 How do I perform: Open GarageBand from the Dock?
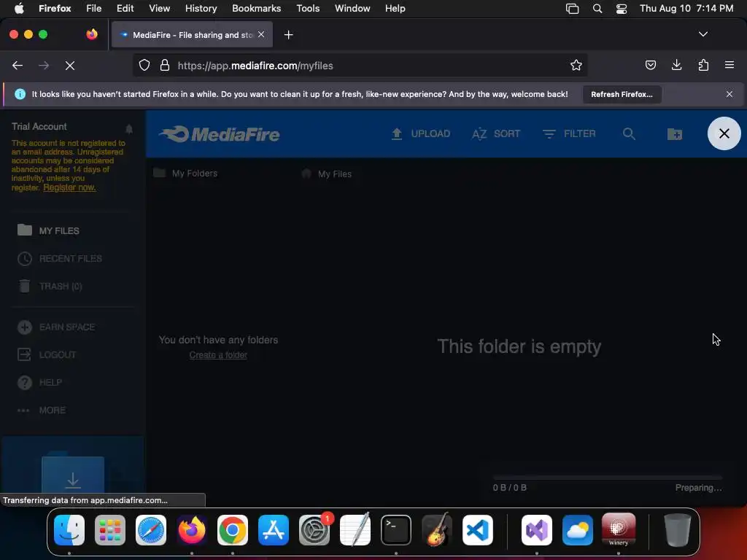pyautogui.click(x=437, y=530)
